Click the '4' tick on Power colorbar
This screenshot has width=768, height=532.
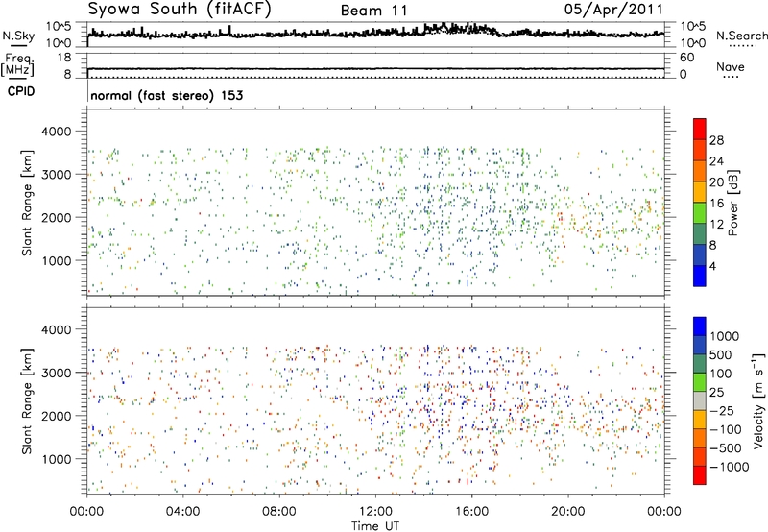712,266
